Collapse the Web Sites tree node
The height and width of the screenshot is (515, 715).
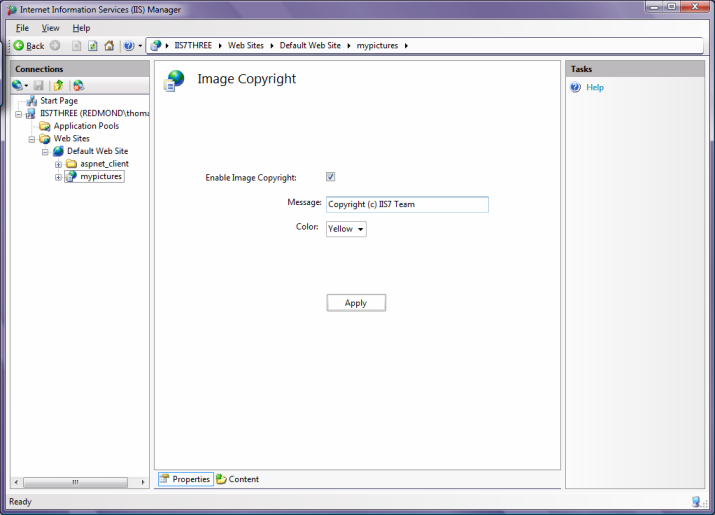(32, 139)
